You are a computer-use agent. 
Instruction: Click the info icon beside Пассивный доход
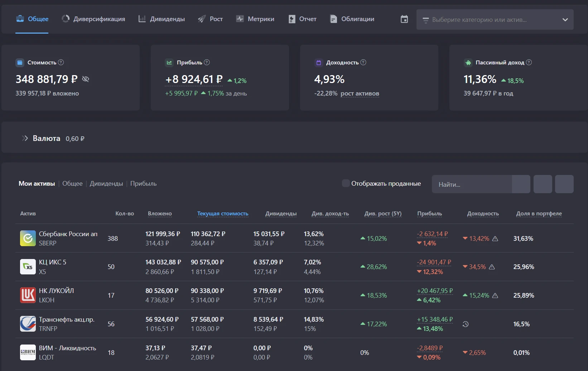coord(529,62)
